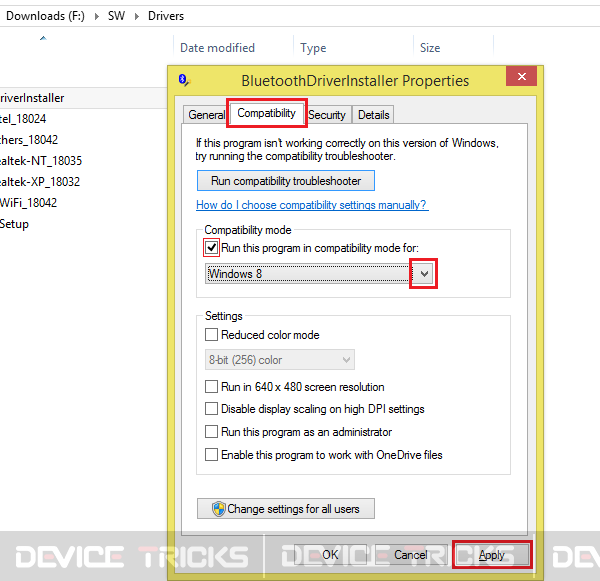
Task: Select the Compatibility tab
Action: (266, 113)
